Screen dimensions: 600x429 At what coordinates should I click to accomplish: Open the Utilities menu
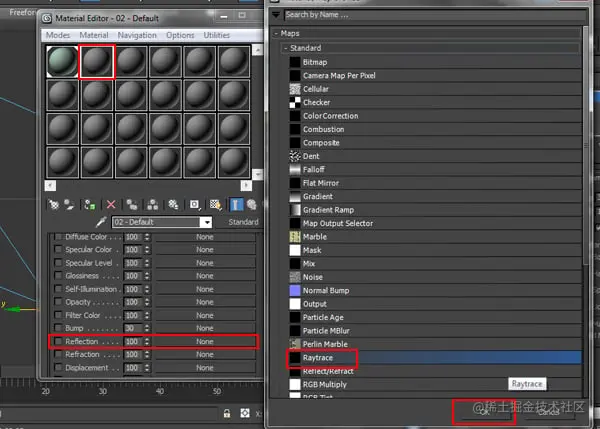point(217,35)
